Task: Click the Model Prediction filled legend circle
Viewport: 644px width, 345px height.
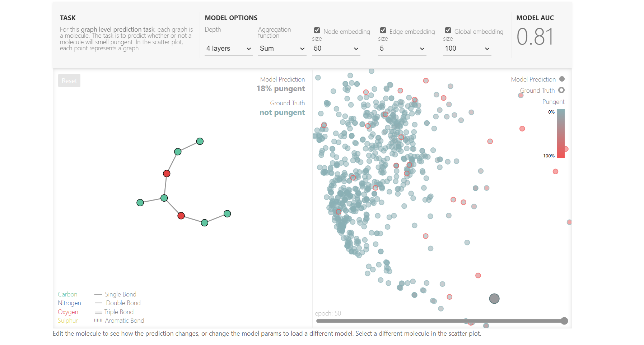Action: tap(562, 79)
